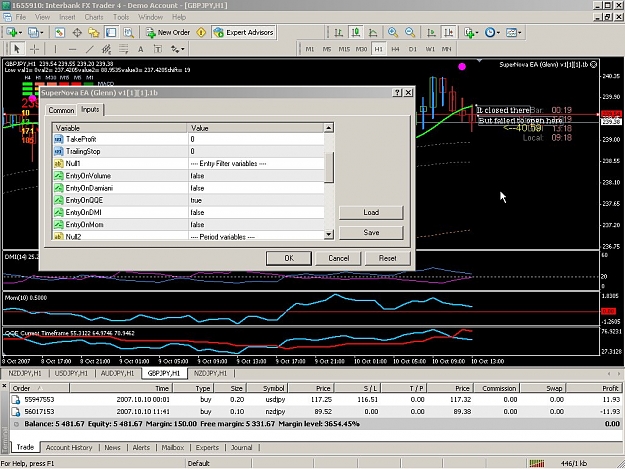
Task: Switch chart to Candlesticks style
Action: click(x=356, y=33)
